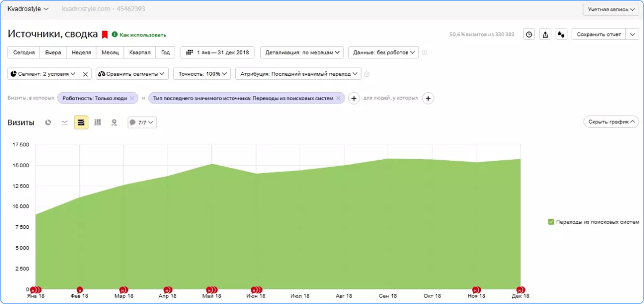Click the chart annotation marker at Фев 18
The height and width of the screenshot is (304, 644).
80,290
